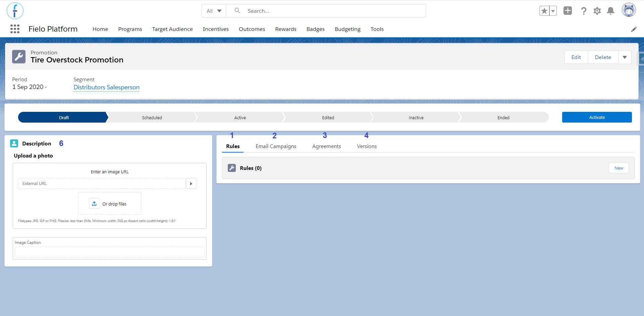
Task: Expand more actions dropdown beside Delete
Action: click(x=625, y=57)
